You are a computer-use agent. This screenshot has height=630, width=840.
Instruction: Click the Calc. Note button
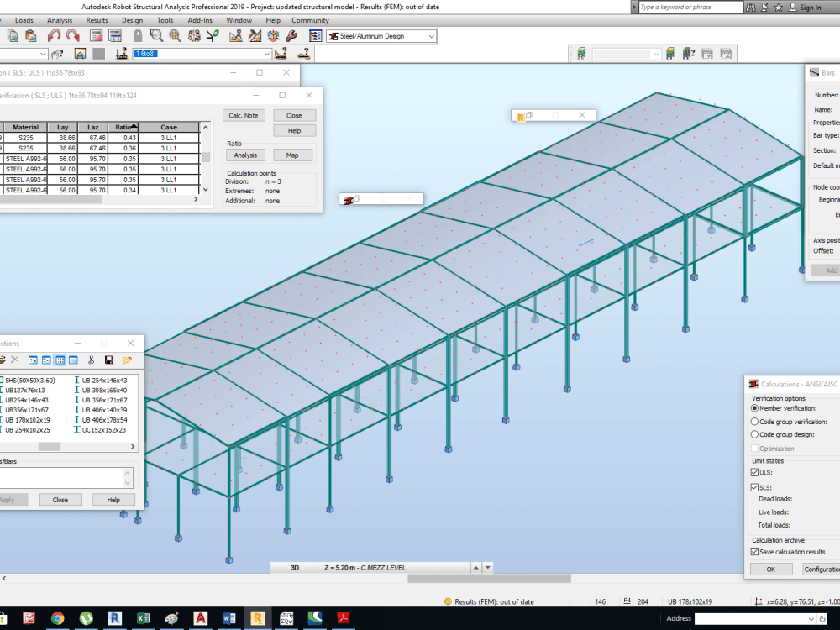(x=244, y=115)
